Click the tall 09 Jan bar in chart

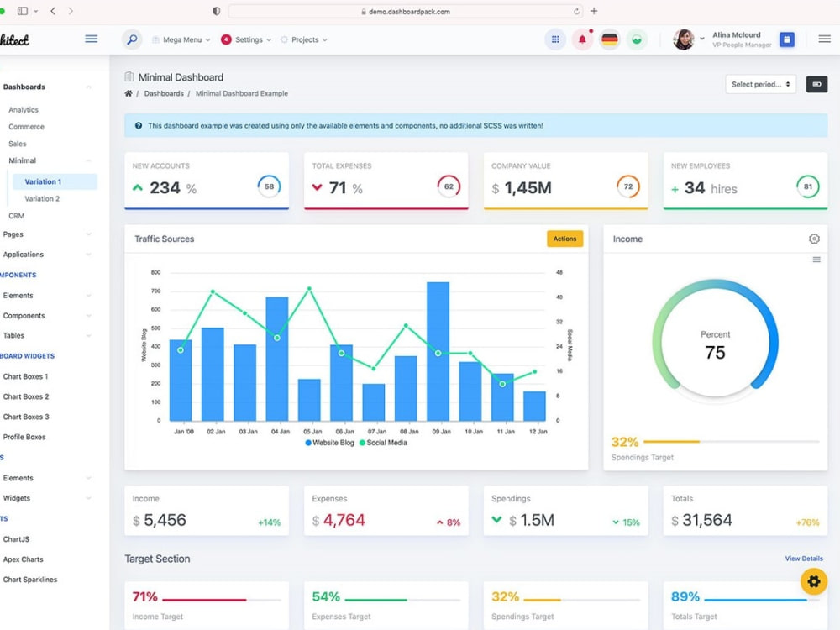(x=438, y=351)
